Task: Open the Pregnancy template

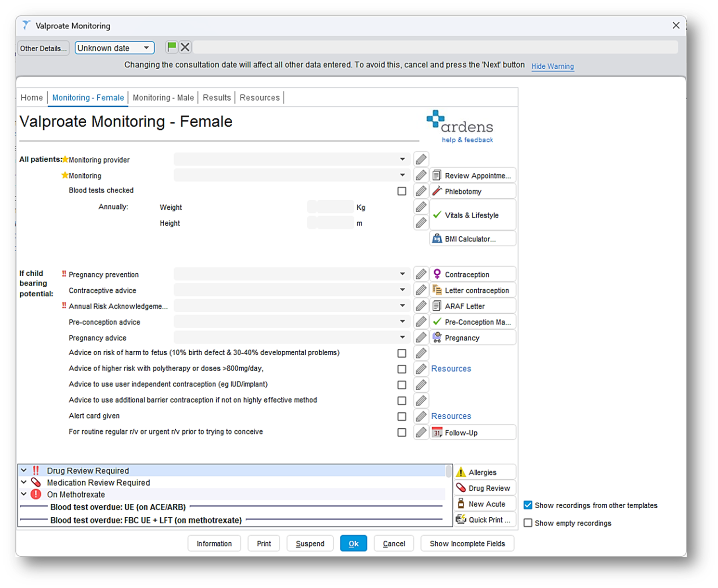Action: pos(472,338)
